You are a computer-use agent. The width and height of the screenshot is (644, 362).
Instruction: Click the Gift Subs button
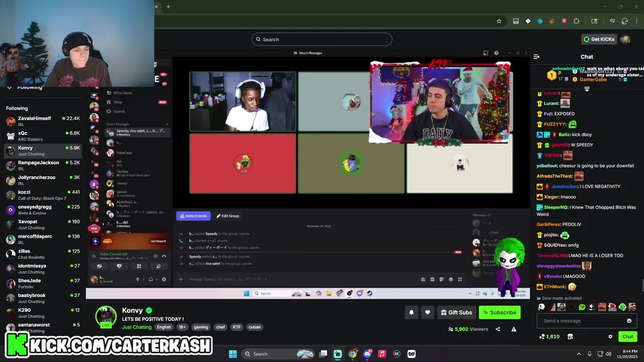tap(456, 312)
